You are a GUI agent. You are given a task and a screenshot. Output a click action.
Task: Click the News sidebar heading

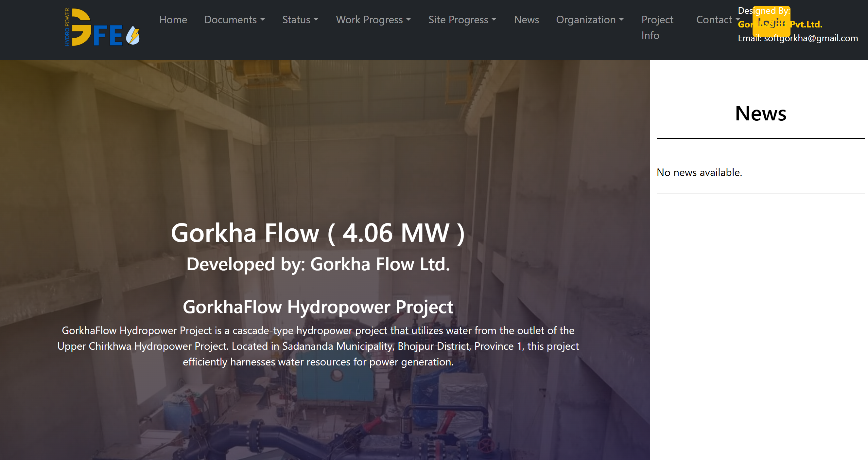[x=760, y=113]
